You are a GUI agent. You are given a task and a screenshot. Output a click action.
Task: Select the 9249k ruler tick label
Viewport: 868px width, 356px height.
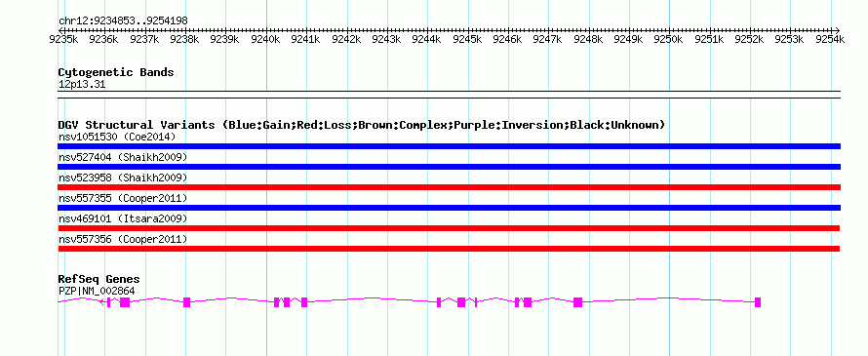coord(629,39)
